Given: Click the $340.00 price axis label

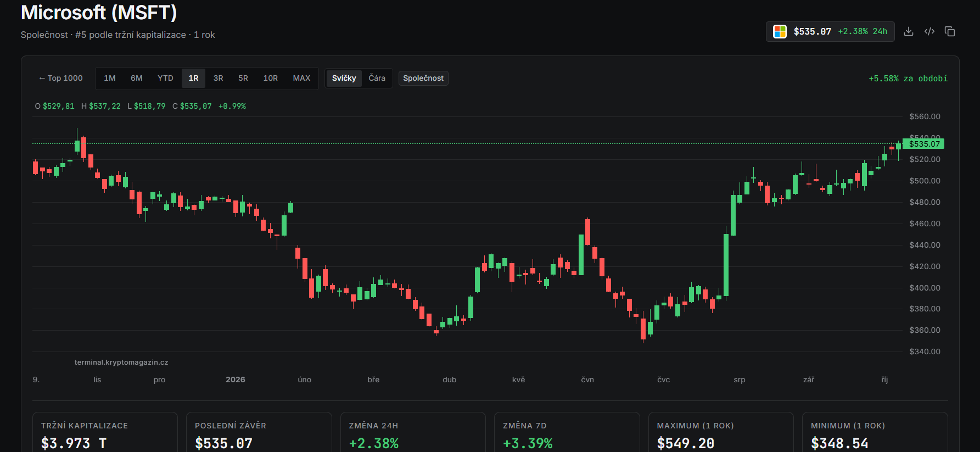Looking at the screenshot, I should (925, 351).
